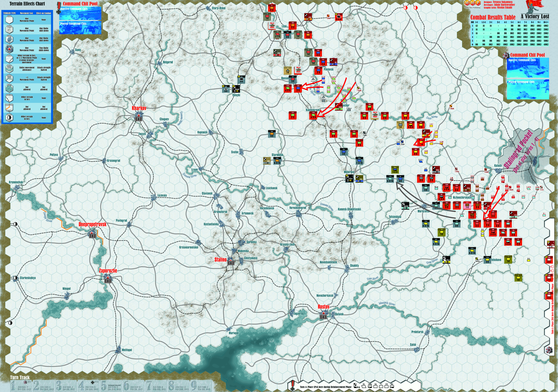
Task: Click the Soviet Inactive Command Chits box
Action: (x=528, y=68)
